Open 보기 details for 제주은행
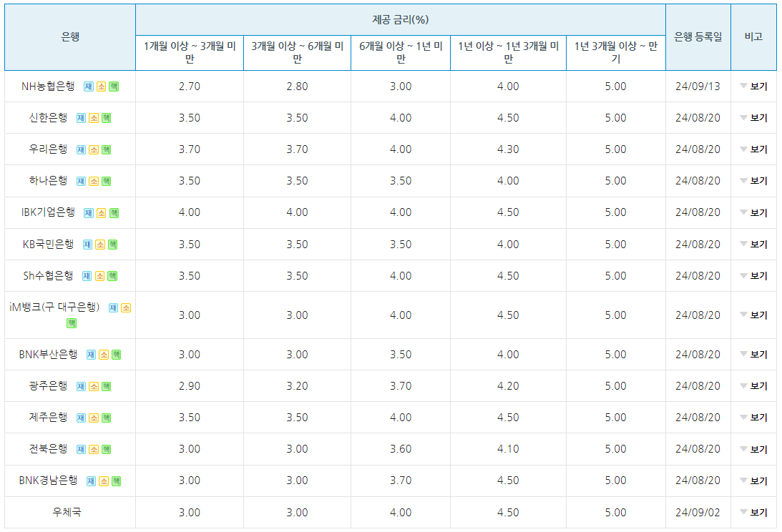Image resolution: width=782 pixels, height=532 pixels. pyautogui.click(x=753, y=417)
